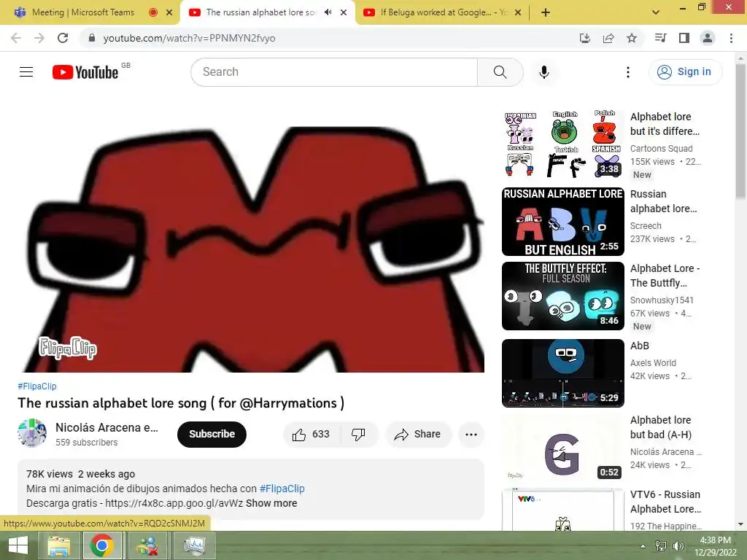The image size is (747, 560).
Task: Open #FlipaClip link in description
Action: pos(282,489)
